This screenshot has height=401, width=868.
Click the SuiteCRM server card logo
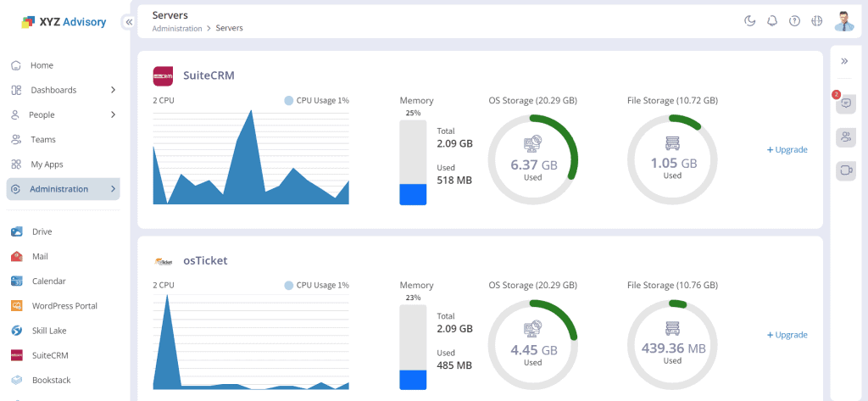tap(163, 76)
